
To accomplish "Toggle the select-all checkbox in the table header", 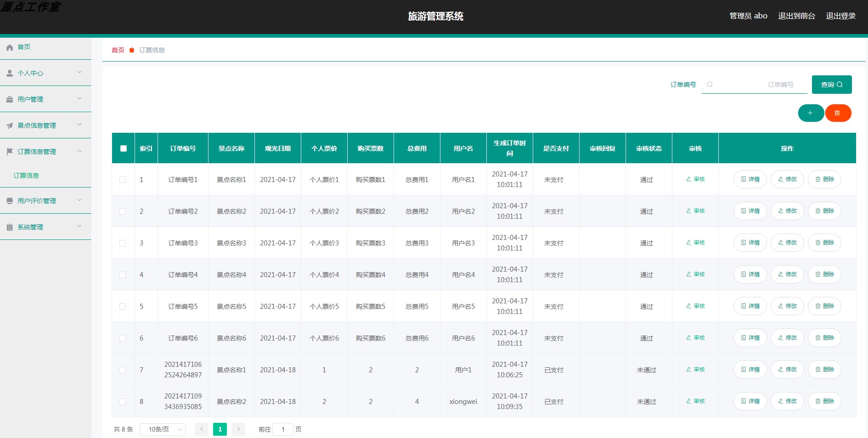I will (x=123, y=148).
